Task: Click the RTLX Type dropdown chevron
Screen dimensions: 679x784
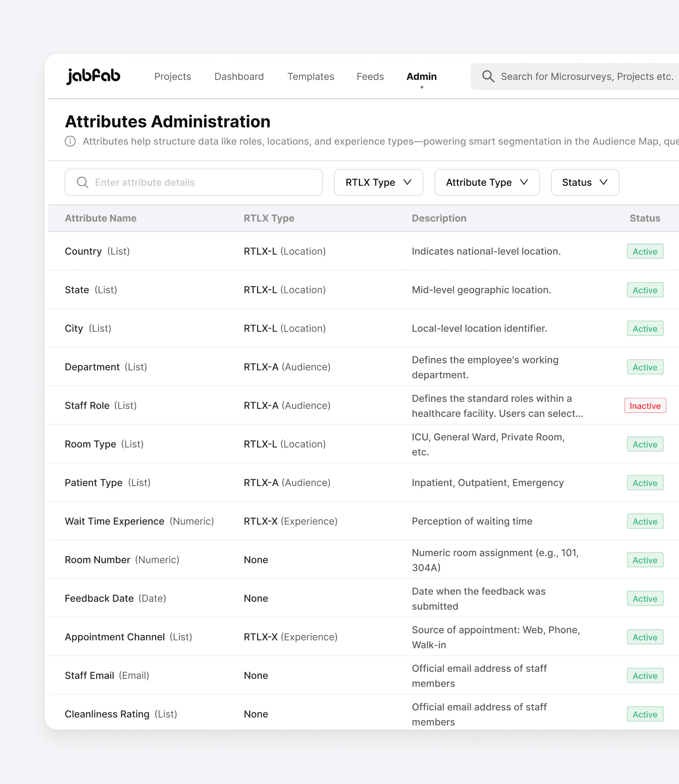Action: tap(408, 182)
